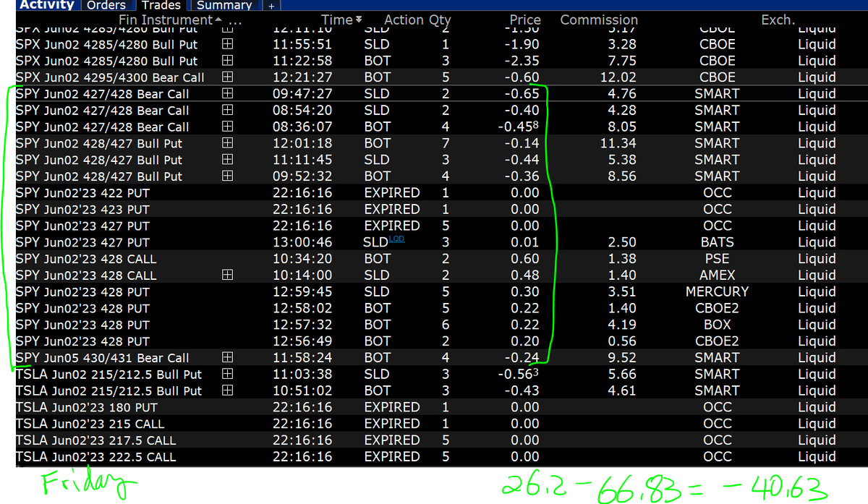The image size is (868, 504).
Task: Expand SPY Bull Put row at 09:52:32
Action: (x=227, y=176)
